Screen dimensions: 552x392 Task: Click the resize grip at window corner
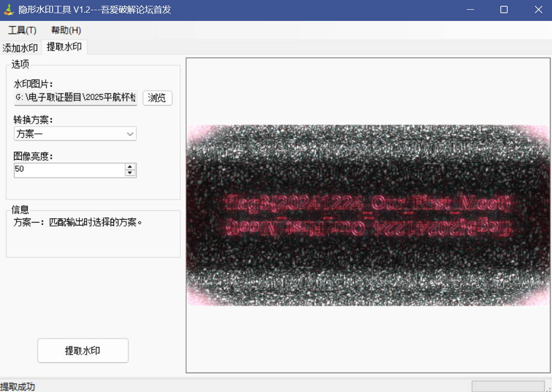tap(548, 388)
